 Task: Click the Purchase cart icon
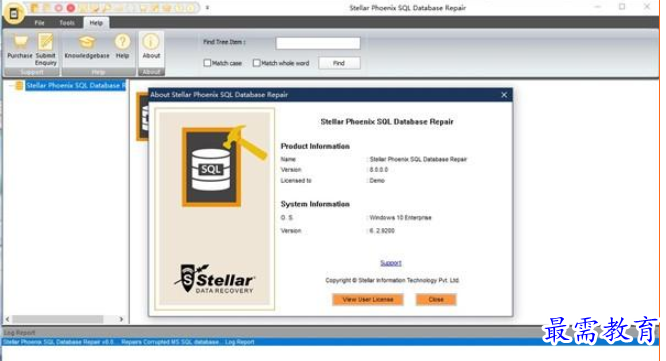click(20, 42)
